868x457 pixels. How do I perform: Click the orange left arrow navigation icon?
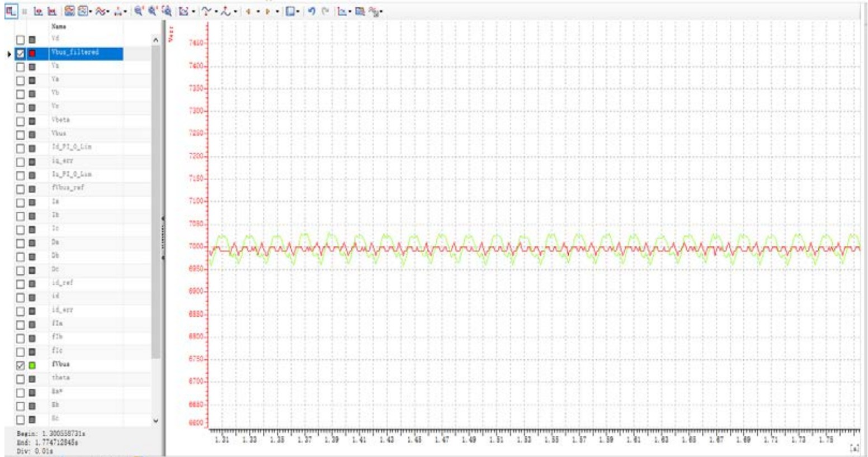tap(248, 11)
